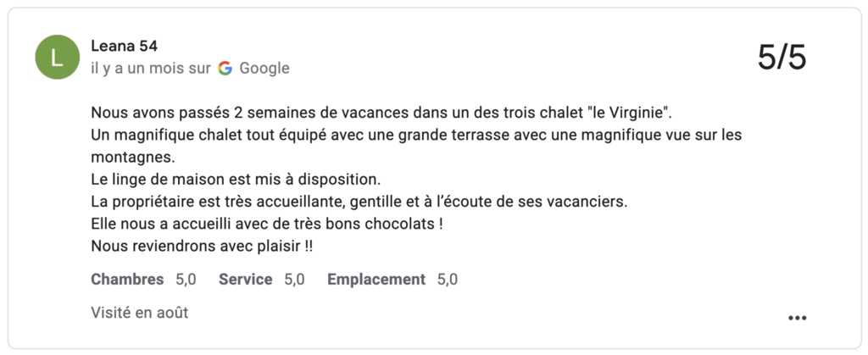Click the sentence starting "Un magnifique chalet"
The image size is (868, 355).
pyautogui.click(x=416, y=135)
